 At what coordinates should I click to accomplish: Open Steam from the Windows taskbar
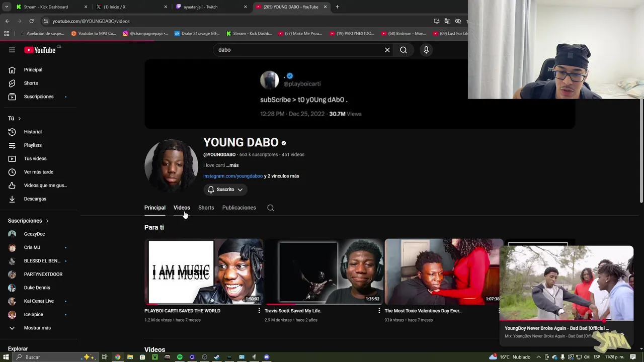pos(217,357)
